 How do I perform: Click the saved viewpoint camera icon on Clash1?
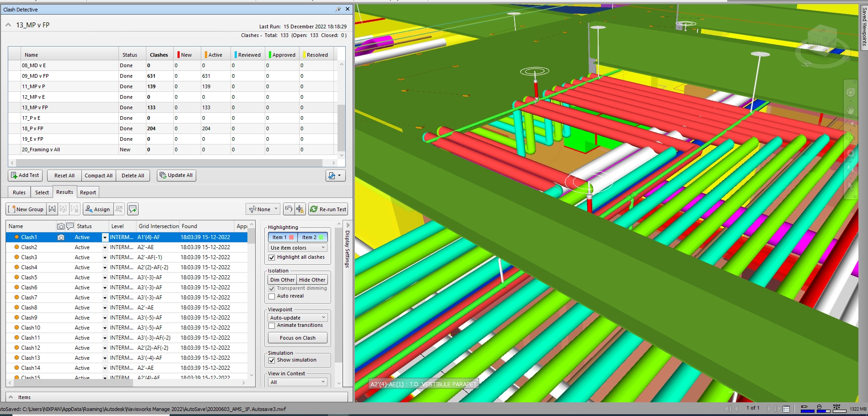(x=61, y=237)
